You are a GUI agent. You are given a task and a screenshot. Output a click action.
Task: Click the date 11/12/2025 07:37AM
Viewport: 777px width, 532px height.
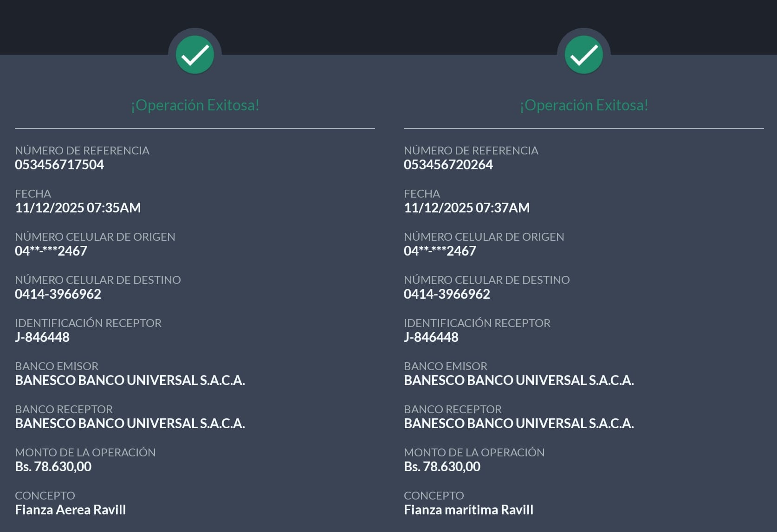[467, 208]
